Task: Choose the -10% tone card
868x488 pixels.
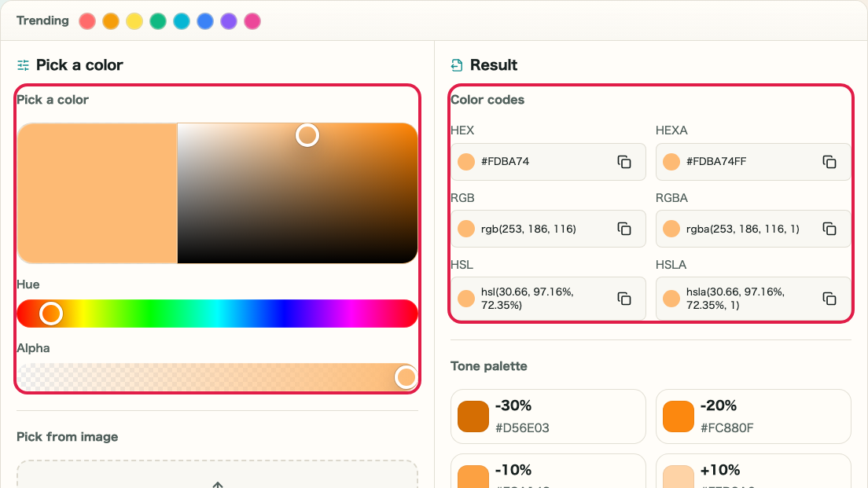Action: pyautogui.click(x=548, y=471)
